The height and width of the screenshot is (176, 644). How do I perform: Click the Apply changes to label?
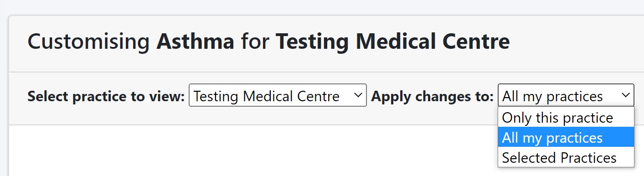click(433, 96)
